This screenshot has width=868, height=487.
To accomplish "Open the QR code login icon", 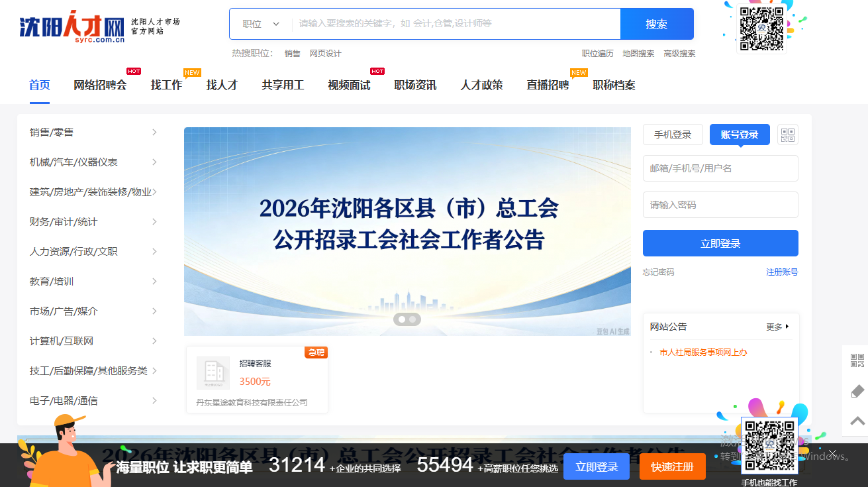I will click(788, 135).
